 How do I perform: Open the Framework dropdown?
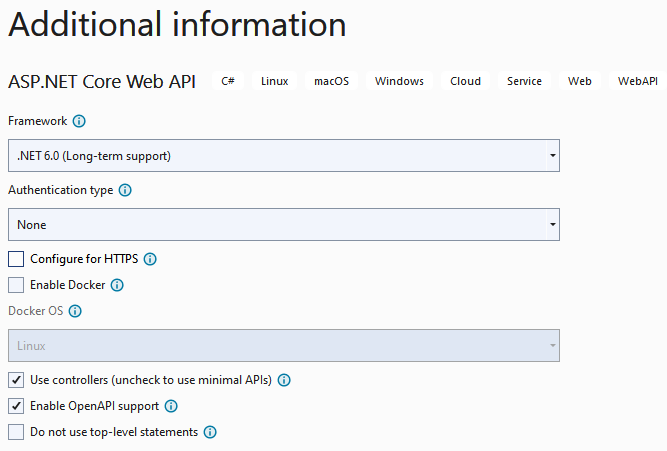pos(283,156)
